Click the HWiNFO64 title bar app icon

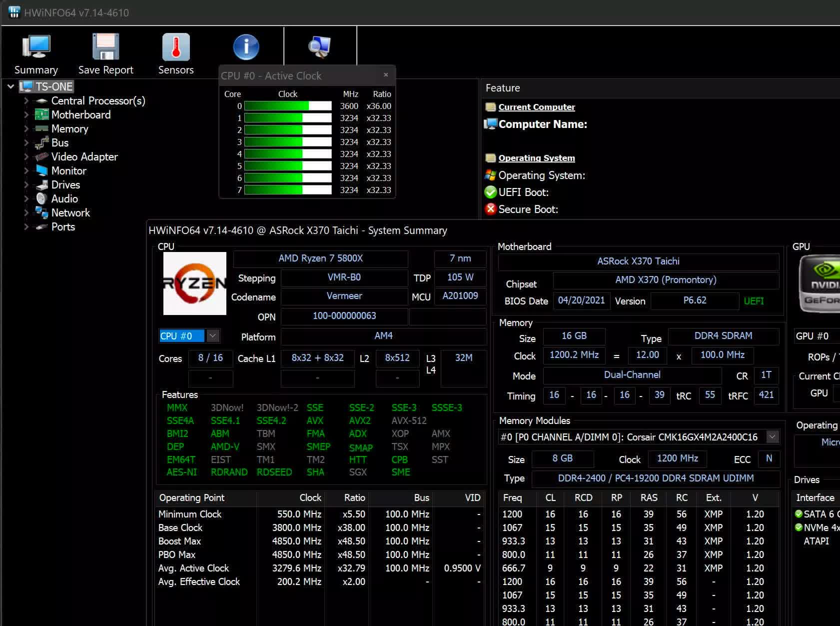[x=14, y=12]
